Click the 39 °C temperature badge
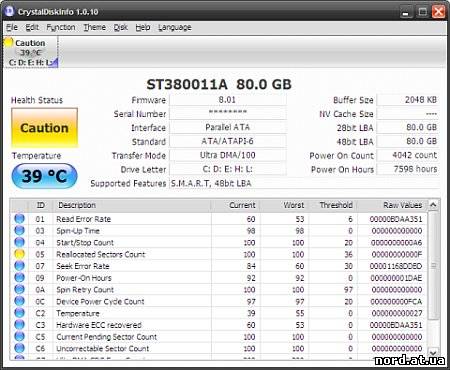This screenshot has height=370, width=450. (x=44, y=176)
